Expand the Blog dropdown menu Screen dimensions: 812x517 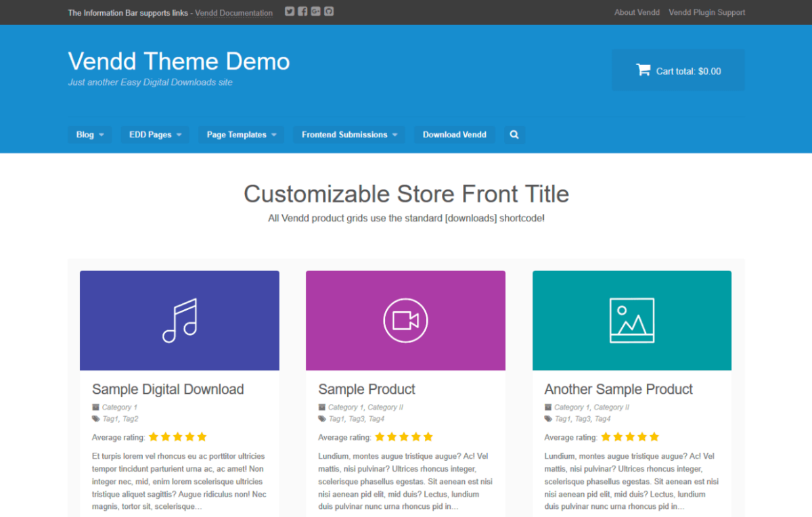[x=89, y=135]
